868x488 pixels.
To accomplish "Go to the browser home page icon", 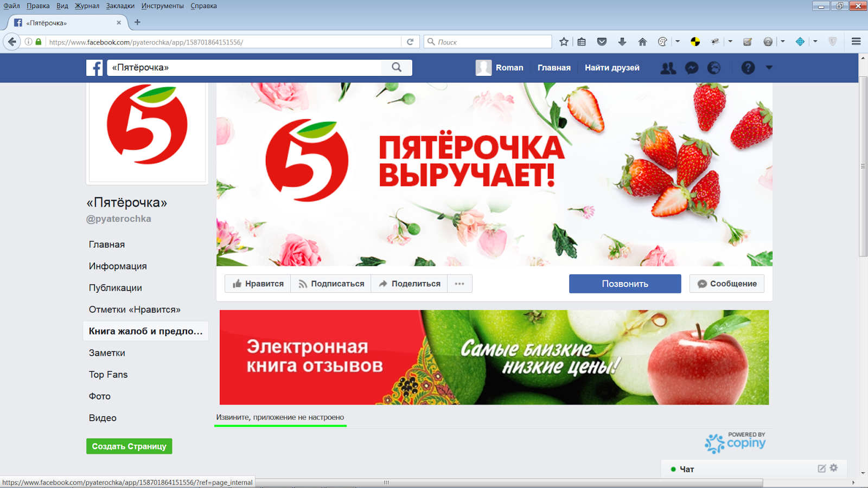I will (642, 42).
